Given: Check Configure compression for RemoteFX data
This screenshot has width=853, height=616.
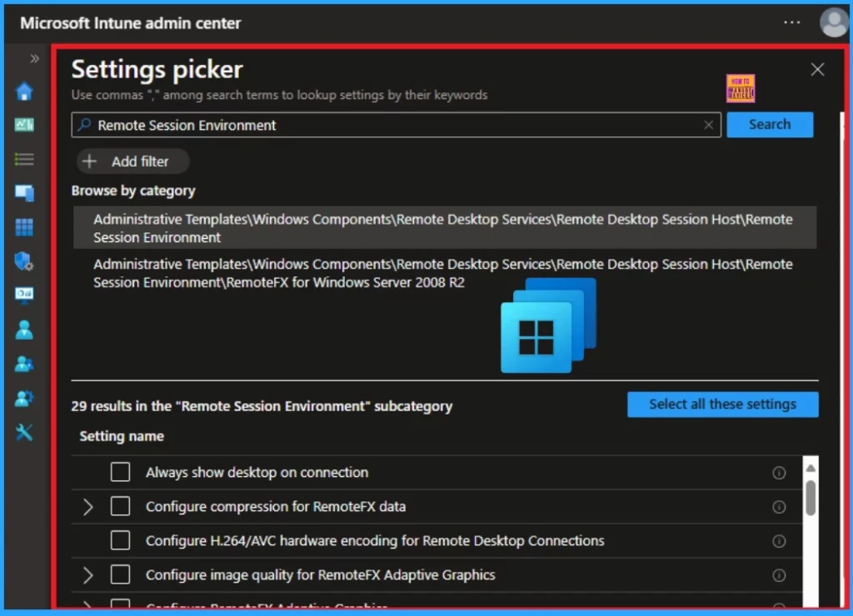Looking at the screenshot, I should [120, 506].
